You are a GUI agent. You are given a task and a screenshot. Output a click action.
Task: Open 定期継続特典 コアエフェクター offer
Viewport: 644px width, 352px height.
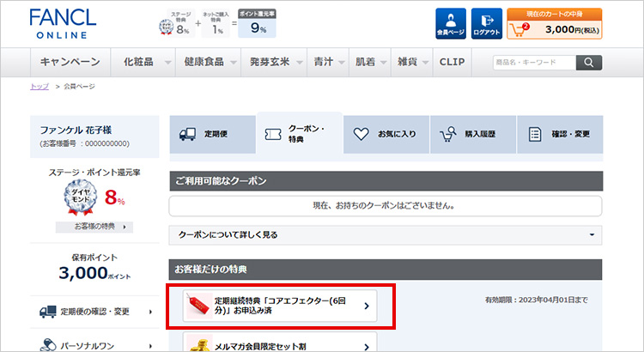pyautogui.click(x=280, y=306)
